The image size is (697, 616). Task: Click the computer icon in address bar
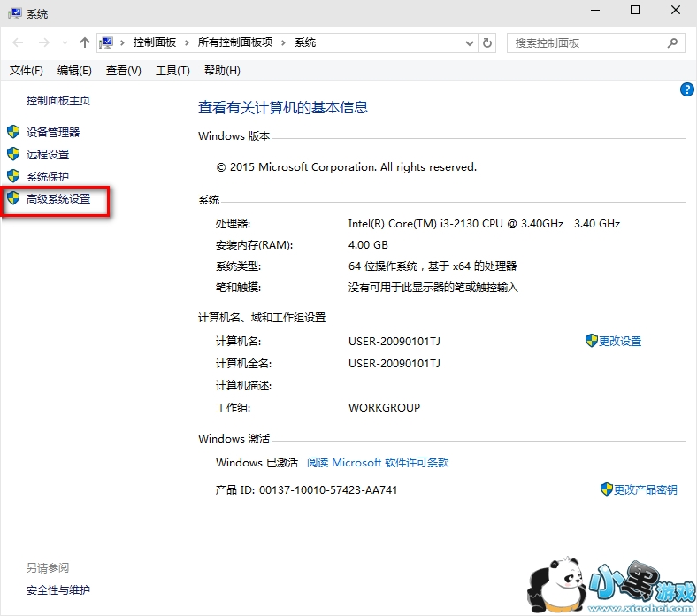(107, 42)
